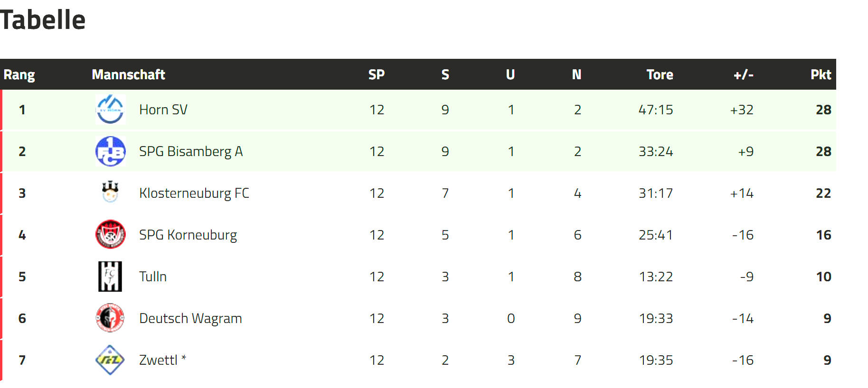Click the Mannschaft column header
The width and height of the screenshot is (868, 388).
pos(128,74)
